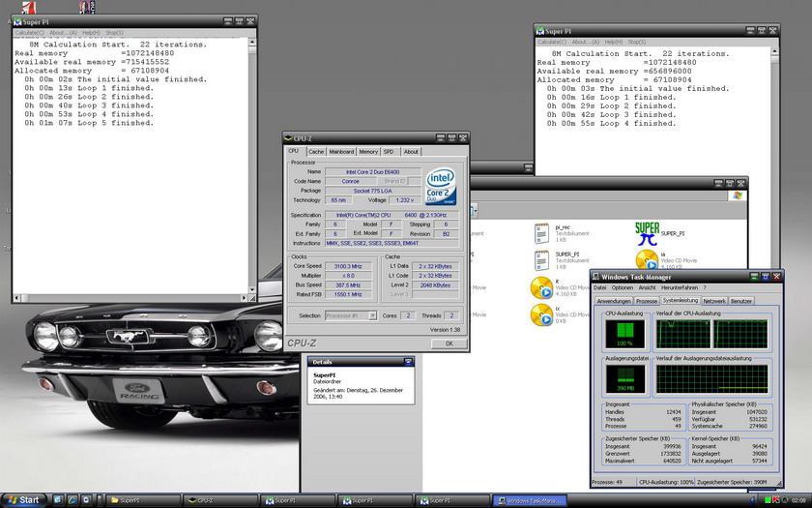The image size is (812, 508).
Task: Open the Optionen menu in Task Manager
Action: (x=622, y=287)
